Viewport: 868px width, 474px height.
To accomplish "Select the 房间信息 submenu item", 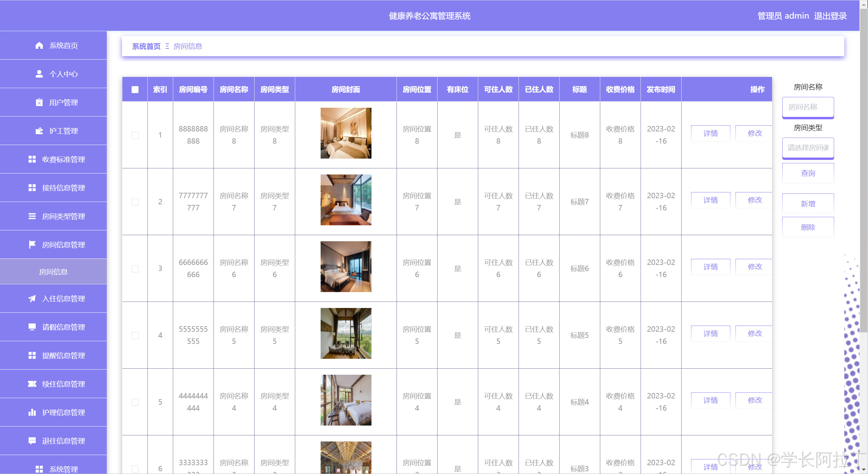I will coord(53,271).
